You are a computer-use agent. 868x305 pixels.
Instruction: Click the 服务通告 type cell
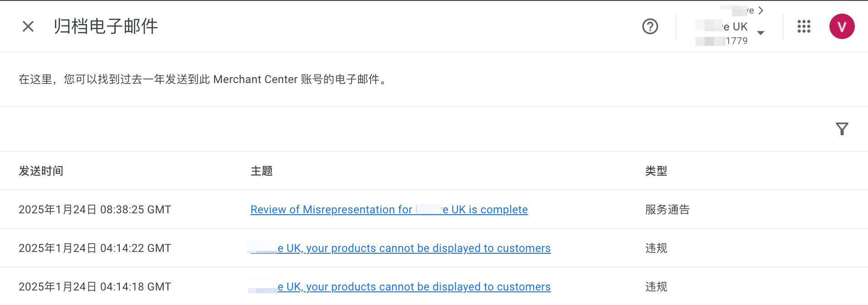pyautogui.click(x=667, y=210)
